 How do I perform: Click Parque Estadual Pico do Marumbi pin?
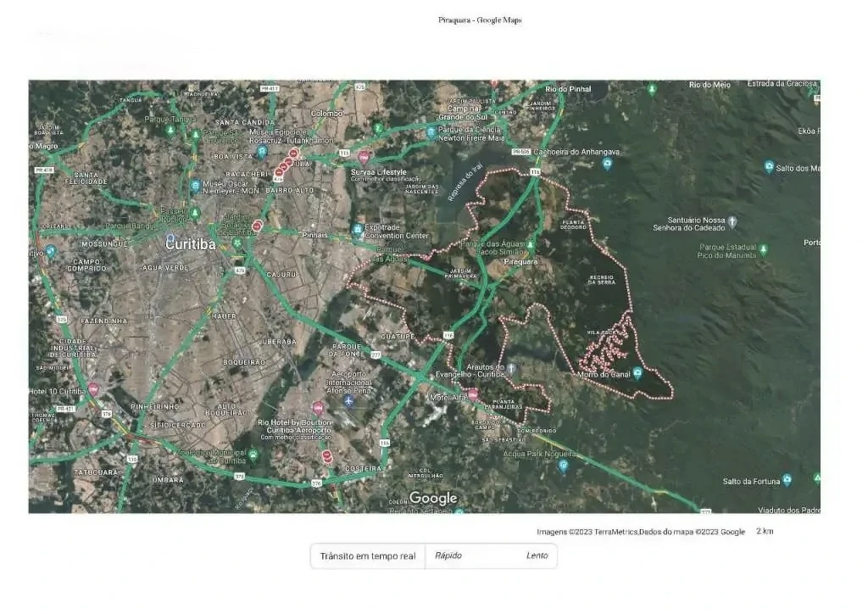click(x=764, y=249)
